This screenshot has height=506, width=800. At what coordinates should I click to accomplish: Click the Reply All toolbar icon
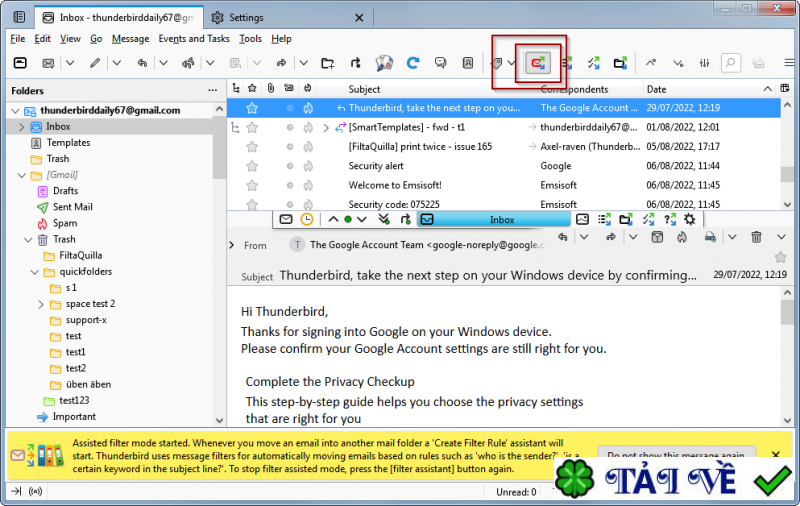coord(188,63)
